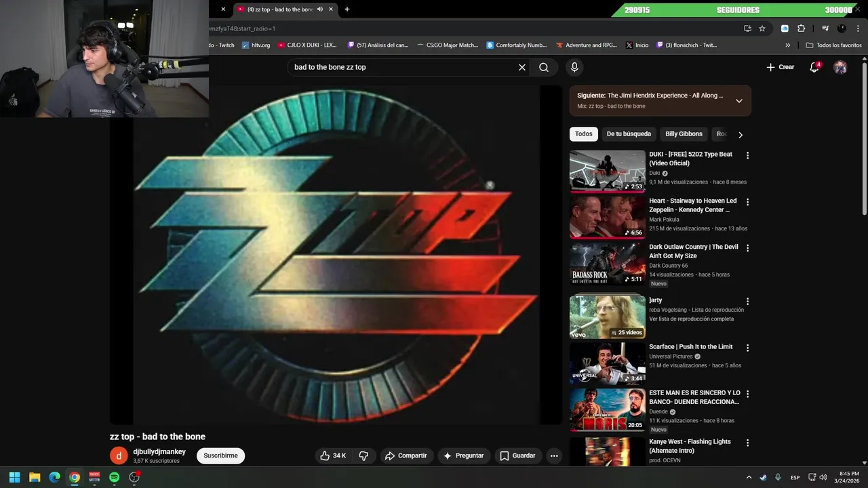Show hidden system tray icons
Screen dimensions: 868x488
749,477
